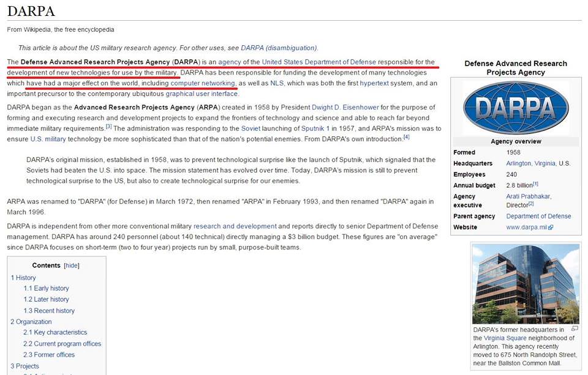Viewport: 588px width, 375px height.
Task: Open the DARPA headquarters building photo
Action: point(526,284)
